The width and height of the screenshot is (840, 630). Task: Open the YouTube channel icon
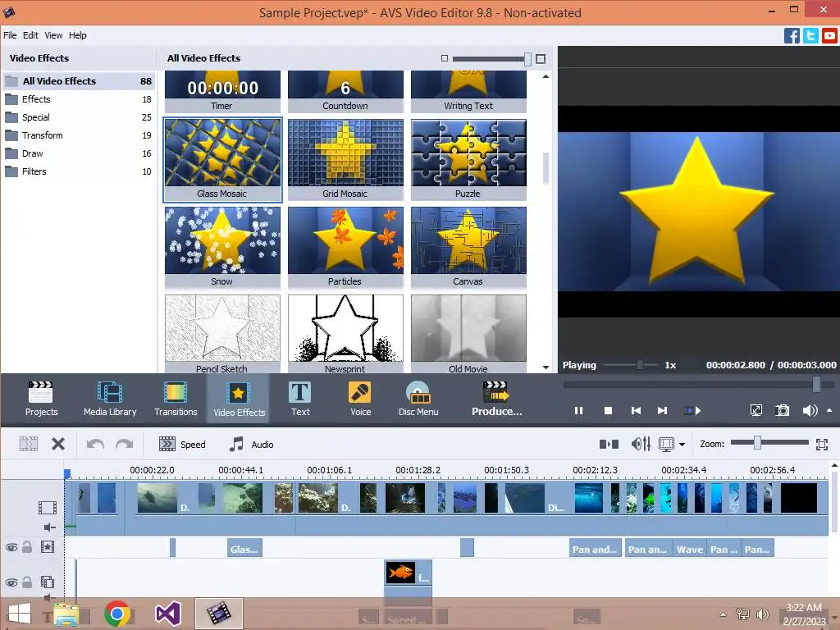pyautogui.click(x=829, y=35)
